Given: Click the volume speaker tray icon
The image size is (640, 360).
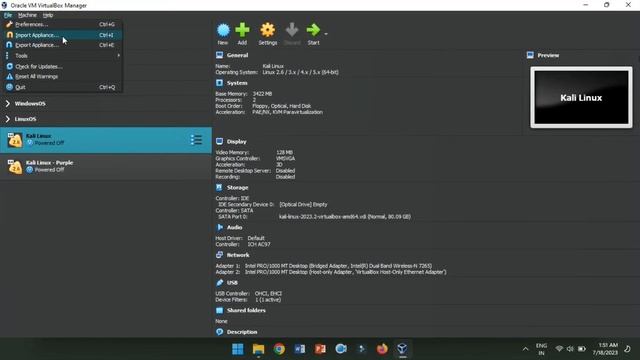Looking at the screenshot, I should click(x=570, y=349).
